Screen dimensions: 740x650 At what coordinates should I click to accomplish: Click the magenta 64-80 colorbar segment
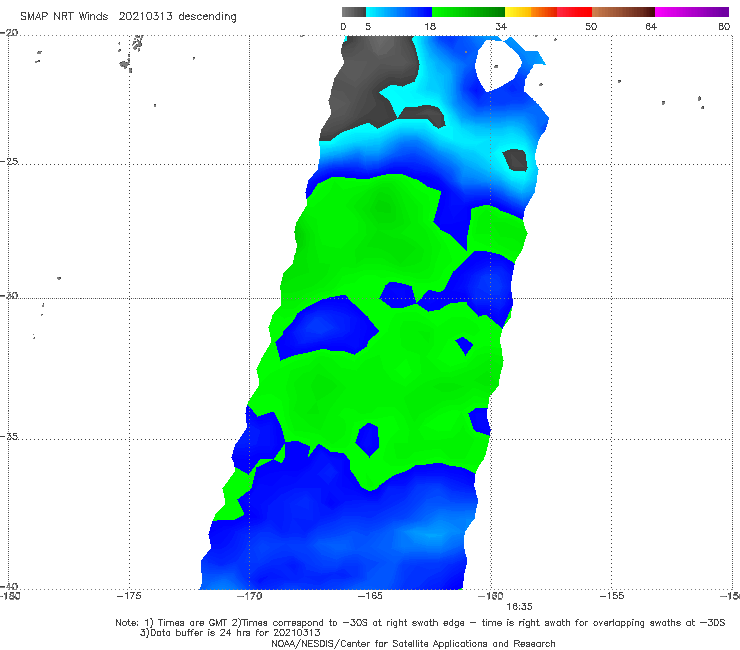[691, 12]
